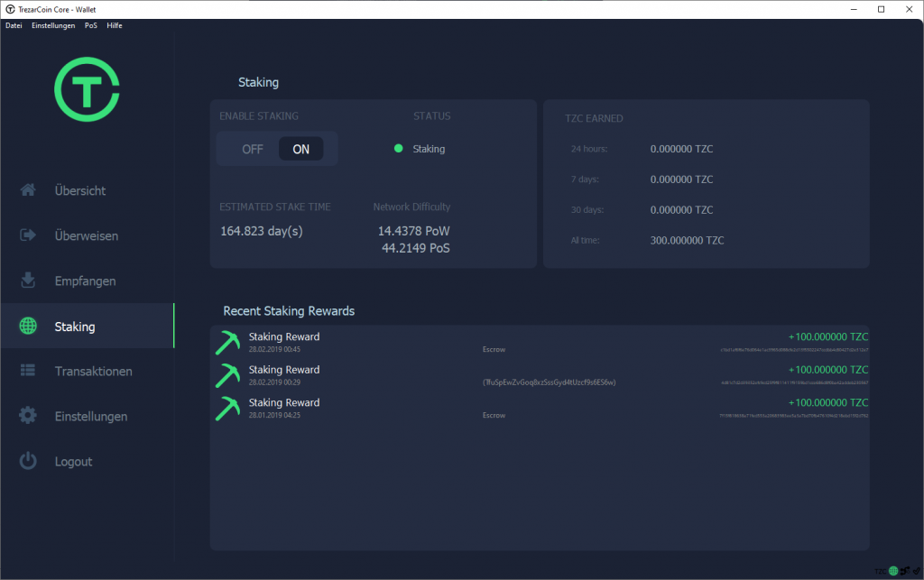This screenshot has width=924, height=580.
Task: Click the 7 days 0.000000 TZC value
Action: coord(682,180)
